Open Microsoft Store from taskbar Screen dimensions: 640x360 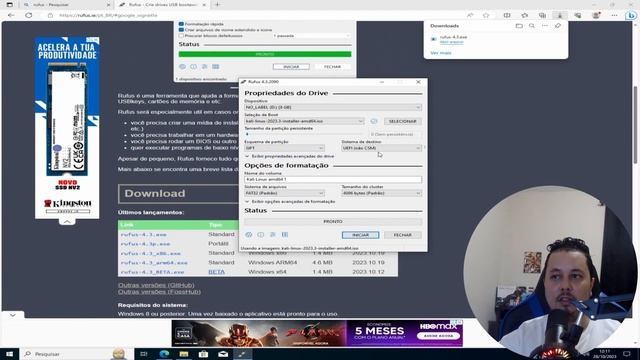click(203, 354)
